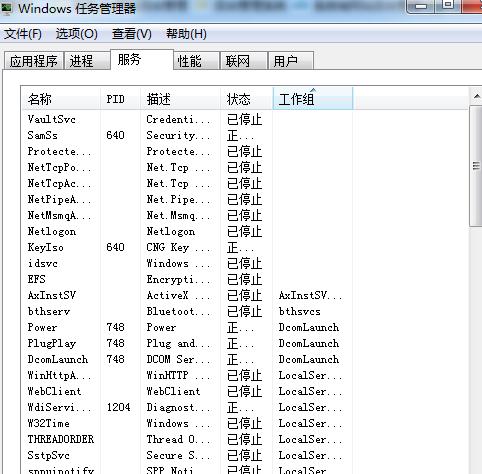
Task: Sort by the PID column header
Action: pos(120,99)
